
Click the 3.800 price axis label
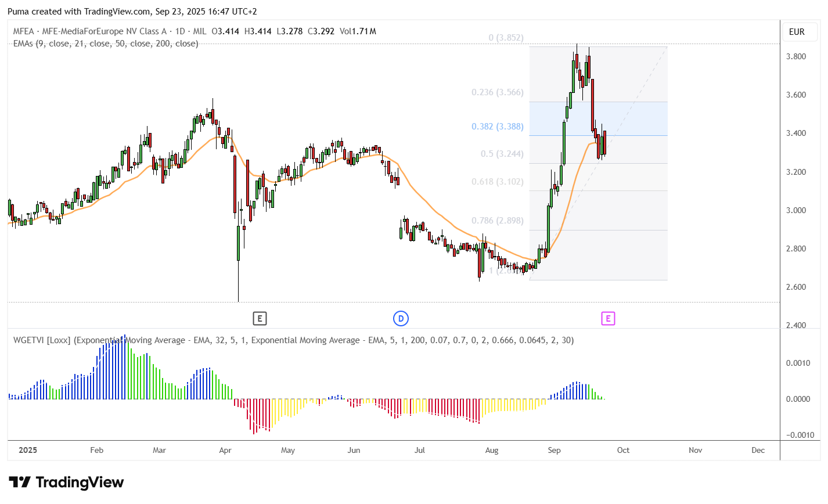tap(795, 56)
